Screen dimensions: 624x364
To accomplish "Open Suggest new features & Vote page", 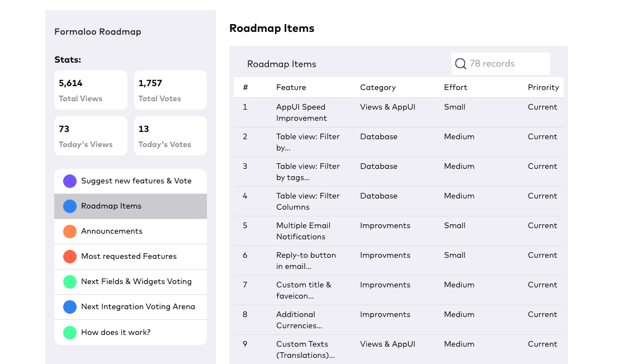I will [130, 181].
